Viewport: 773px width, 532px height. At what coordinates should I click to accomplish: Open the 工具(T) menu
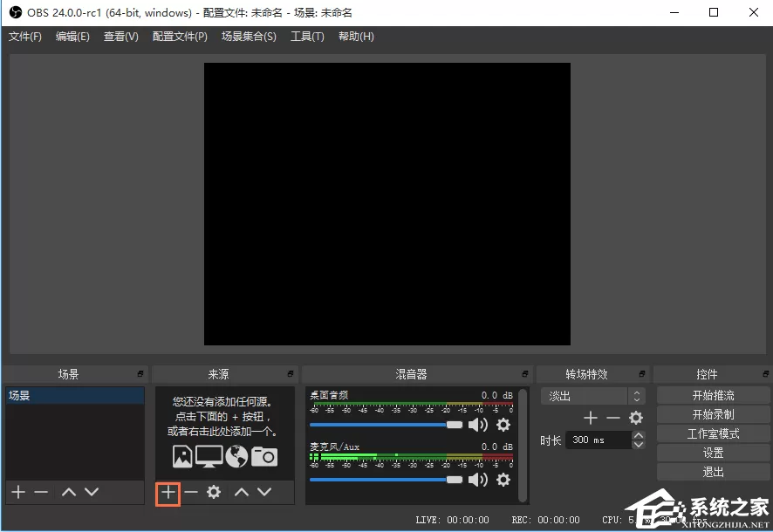pos(307,37)
